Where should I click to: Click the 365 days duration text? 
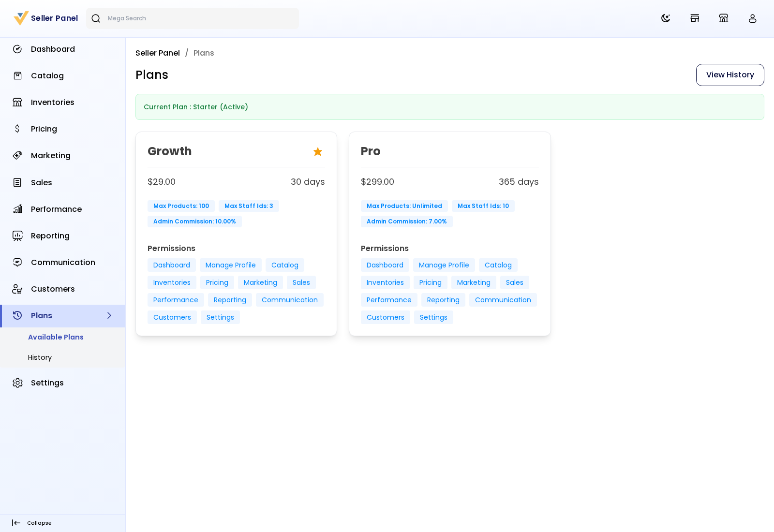(x=519, y=182)
